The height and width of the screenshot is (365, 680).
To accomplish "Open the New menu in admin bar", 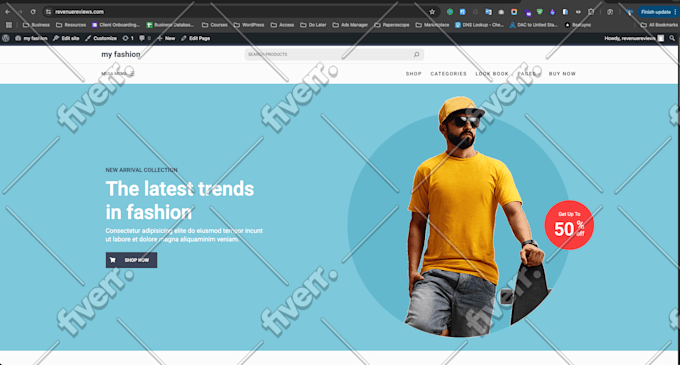I will [x=166, y=38].
